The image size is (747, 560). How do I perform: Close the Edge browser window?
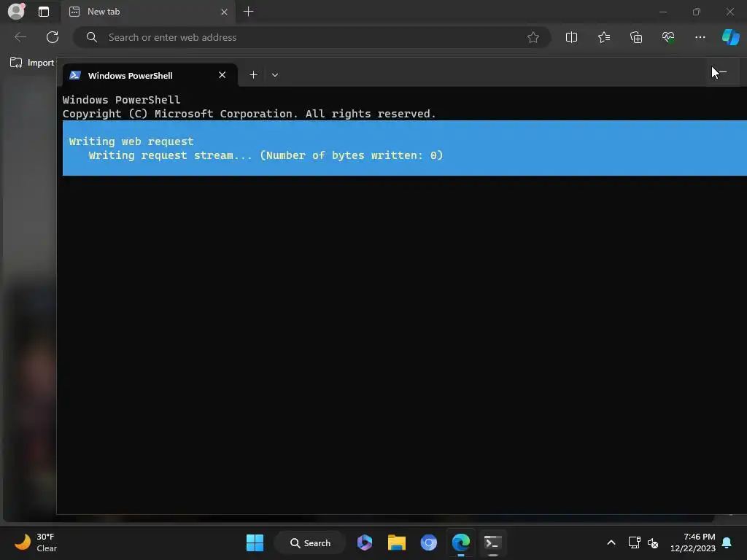point(729,12)
